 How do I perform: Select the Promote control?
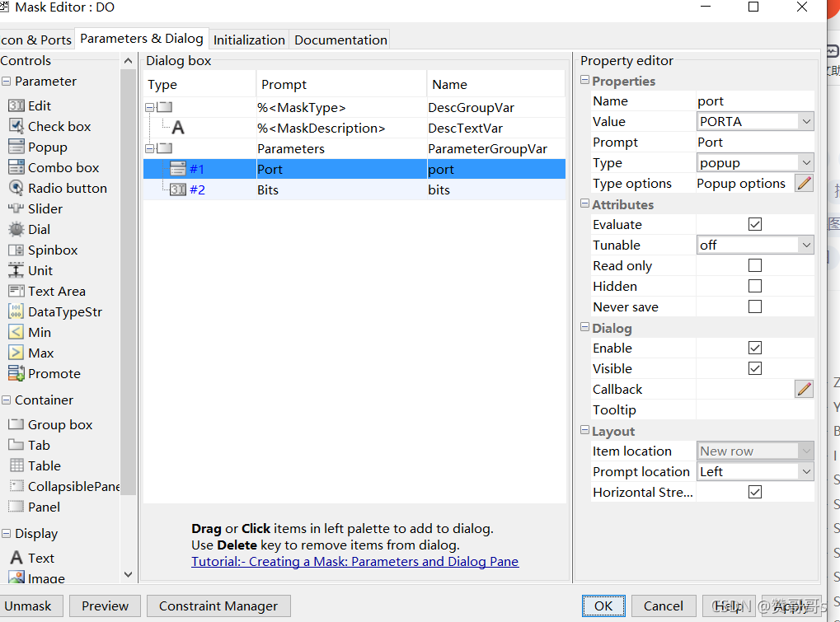(45, 374)
